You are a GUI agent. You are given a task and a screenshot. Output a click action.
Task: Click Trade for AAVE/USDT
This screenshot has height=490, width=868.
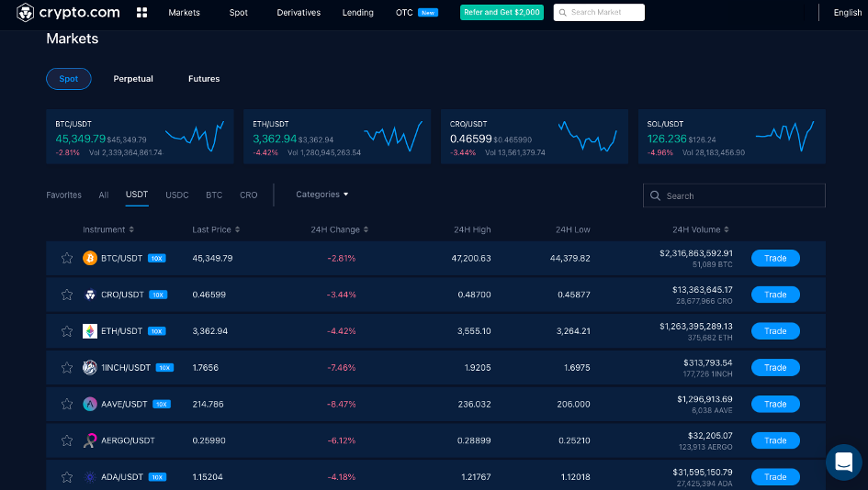[775, 405]
